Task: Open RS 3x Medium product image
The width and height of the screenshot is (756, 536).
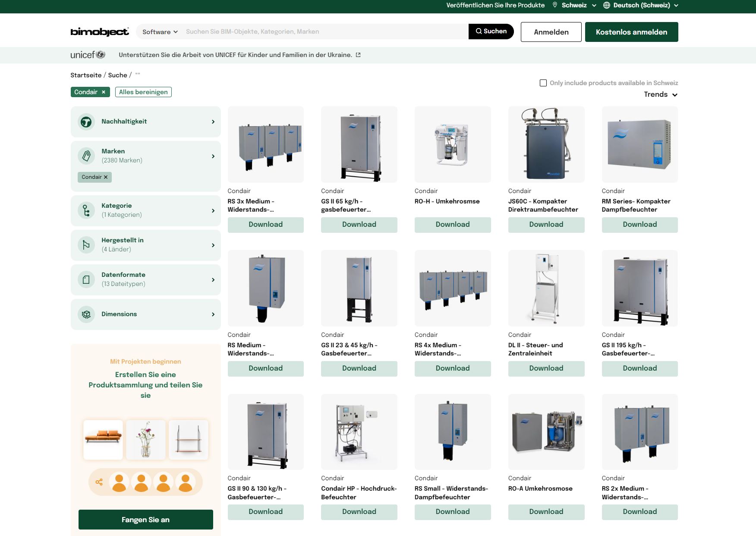Action: pos(266,144)
